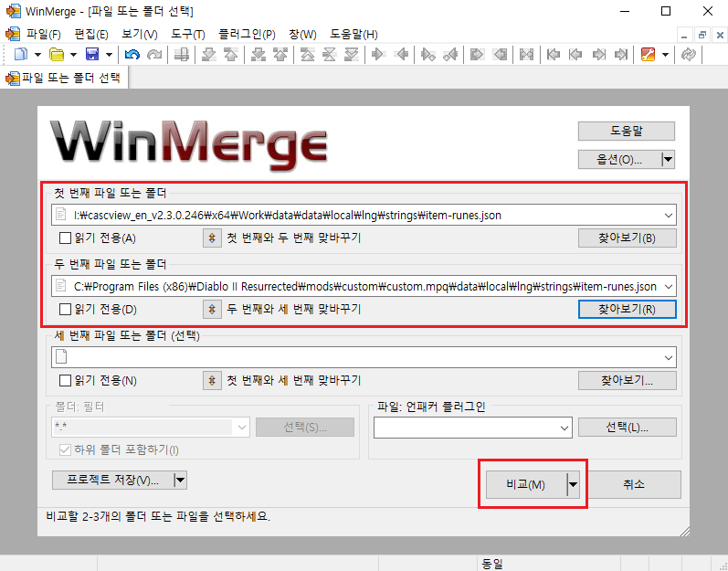
Task: Open the 폴더: 필터 combo box
Action: (151, 427)
